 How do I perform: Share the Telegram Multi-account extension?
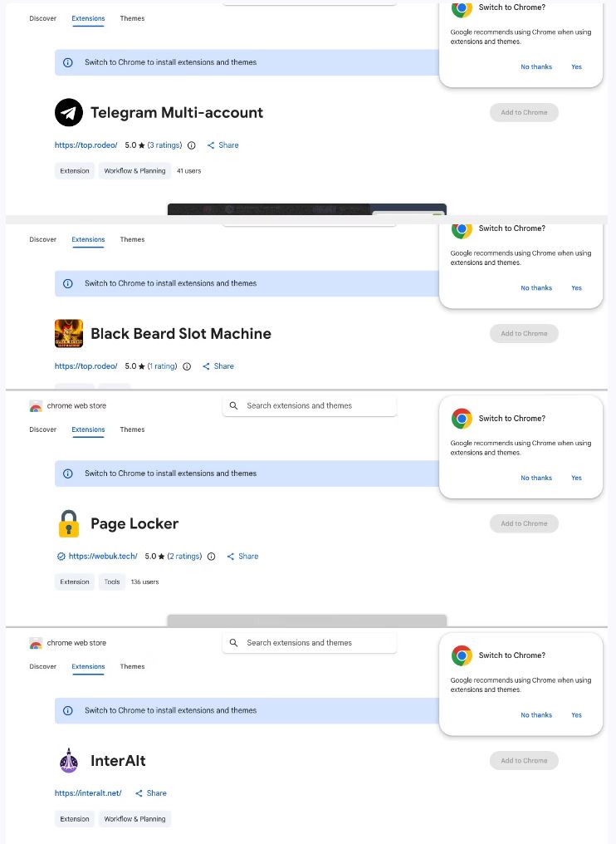coord(223,145)
